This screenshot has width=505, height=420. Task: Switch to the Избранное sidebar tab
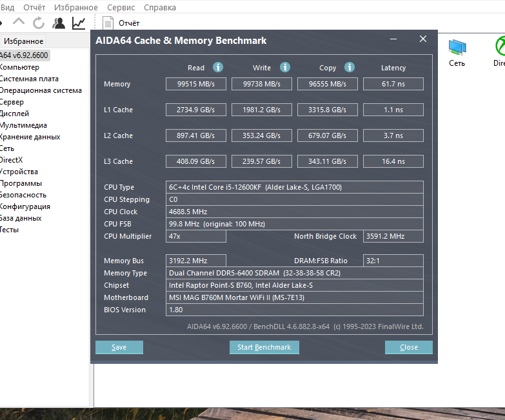tap(23, 41)
